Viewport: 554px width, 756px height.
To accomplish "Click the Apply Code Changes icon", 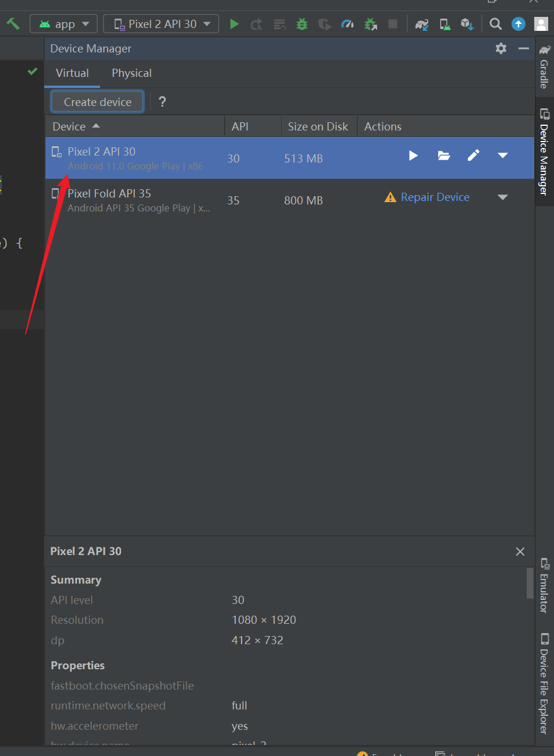I will 280,24.
